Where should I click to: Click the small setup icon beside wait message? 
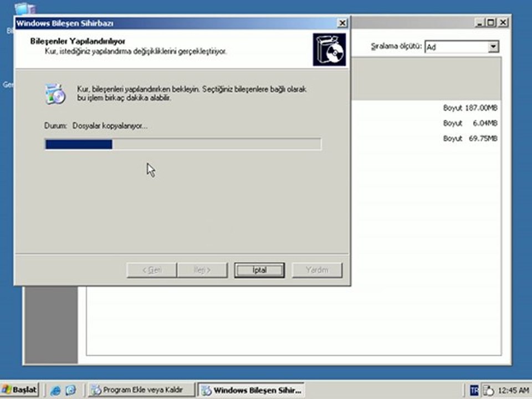55,94
